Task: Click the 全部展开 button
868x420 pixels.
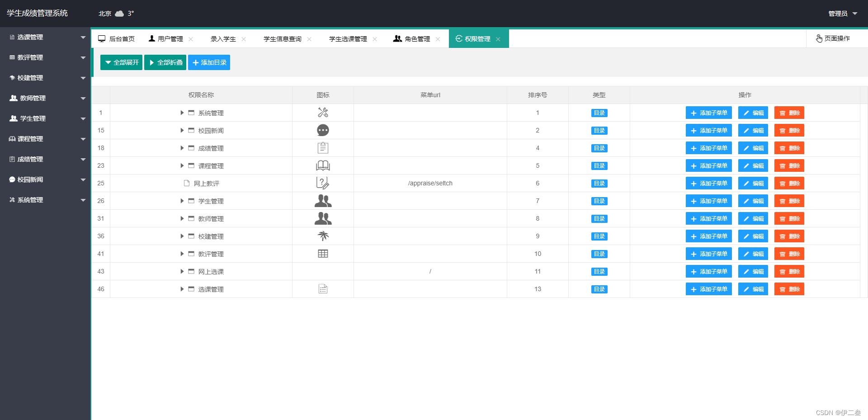Action: (x=121, y=62)
